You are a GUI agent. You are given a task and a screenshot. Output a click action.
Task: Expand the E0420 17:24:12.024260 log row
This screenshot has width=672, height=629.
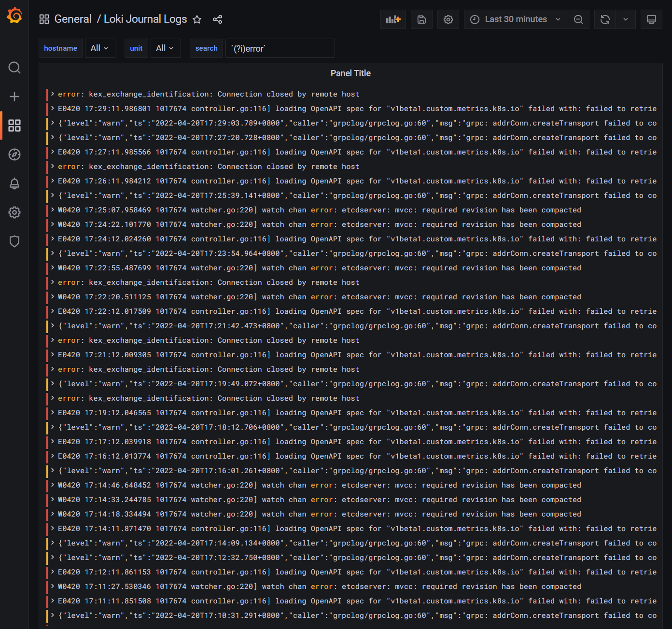(x=53, y=238)
